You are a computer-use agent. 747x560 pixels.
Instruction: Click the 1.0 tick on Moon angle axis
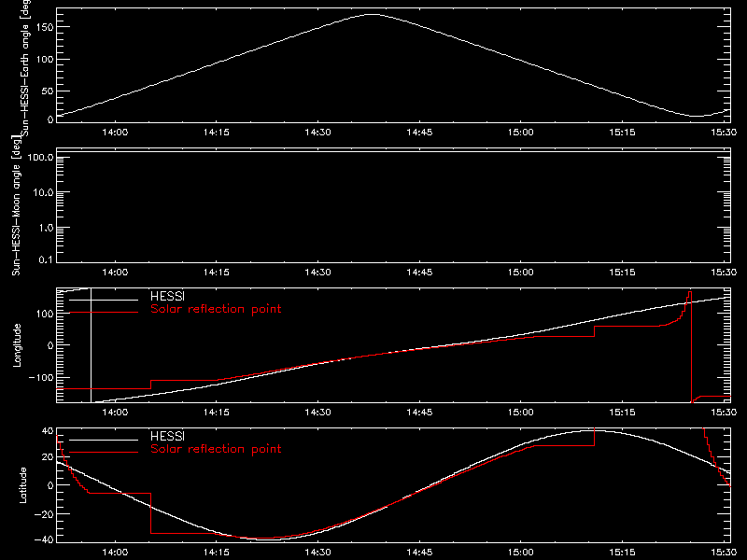46,228
